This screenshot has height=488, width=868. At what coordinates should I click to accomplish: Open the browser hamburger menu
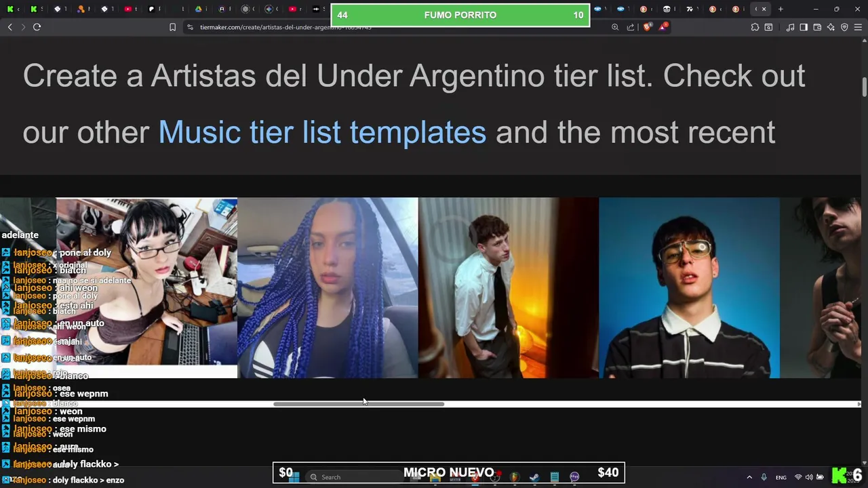(858, 27)
